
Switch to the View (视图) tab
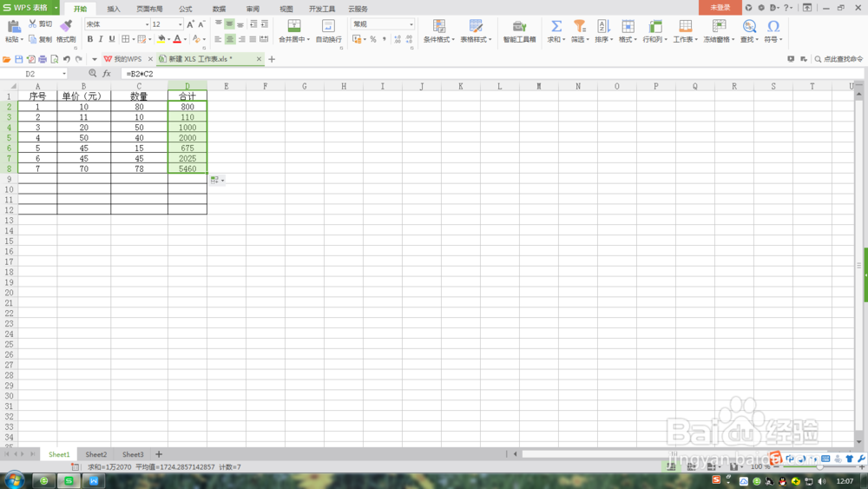pos(286,9)
